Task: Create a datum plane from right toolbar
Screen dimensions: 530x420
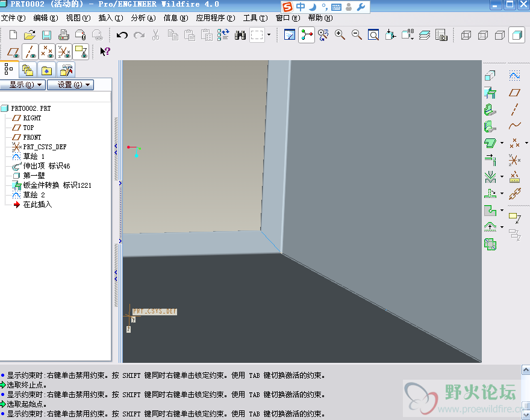Action: tap(514, 93)
